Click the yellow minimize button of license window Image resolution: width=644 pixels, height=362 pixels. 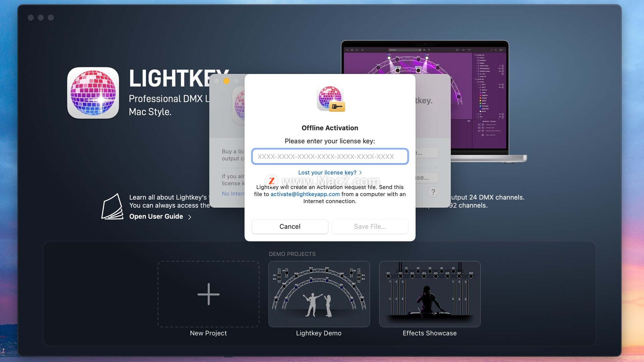[x=226, y=81]
